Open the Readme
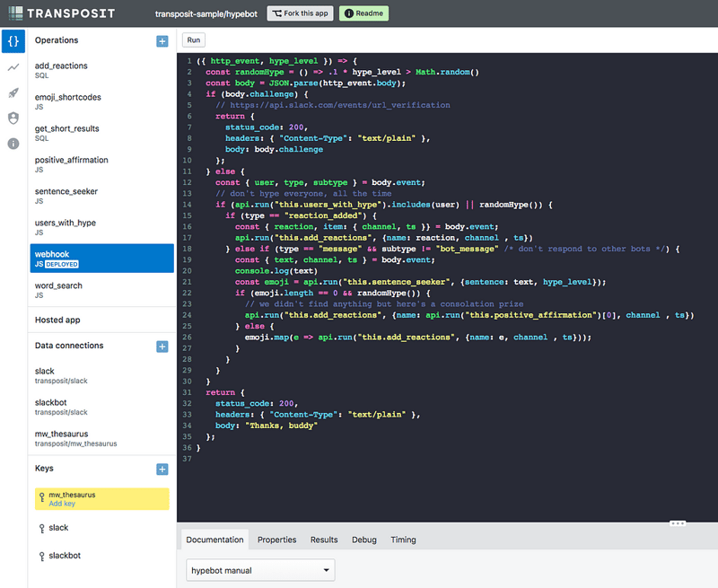Image resolution: width=718 pixels, height=588 pixels. pyautogui.click(x=364, y=13)
